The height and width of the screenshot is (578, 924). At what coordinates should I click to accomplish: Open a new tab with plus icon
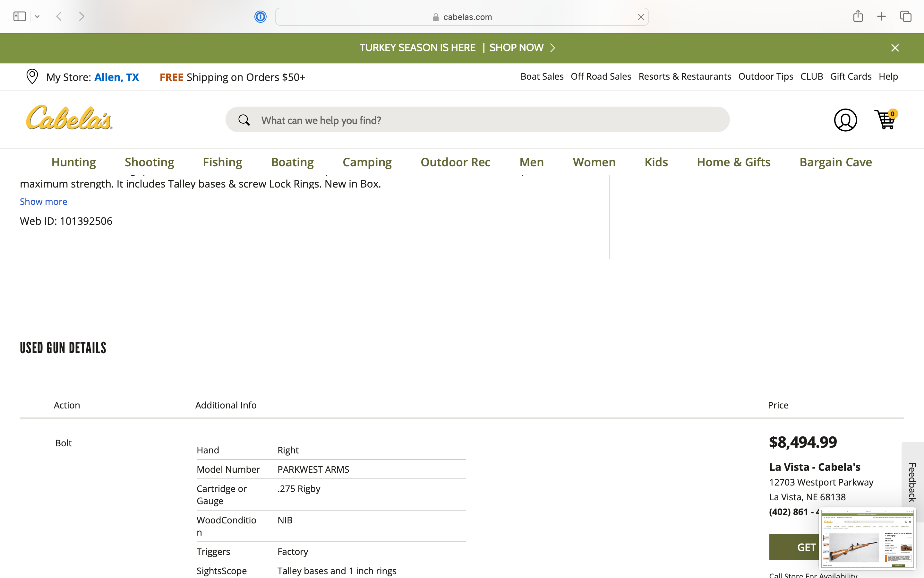tap(881, 16)
